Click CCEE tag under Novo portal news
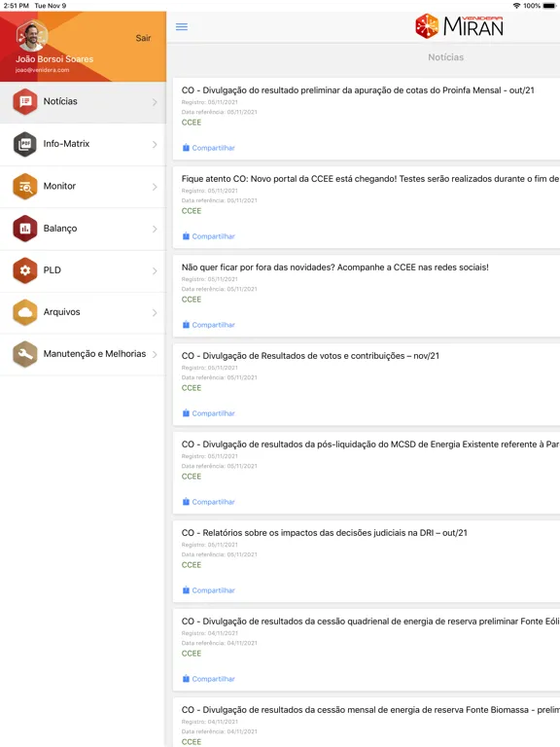Viewport: 560px width, 747px height. 192,211
